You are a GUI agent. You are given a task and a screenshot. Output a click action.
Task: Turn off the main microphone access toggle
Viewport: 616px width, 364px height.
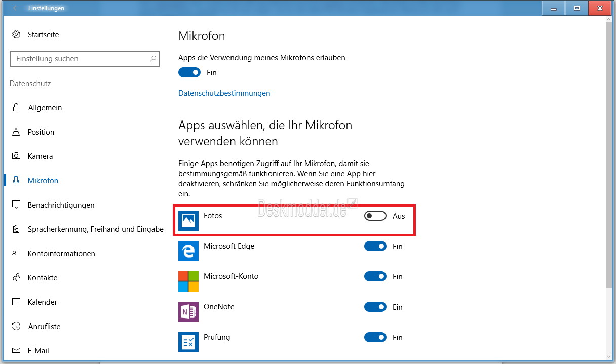[x=189, y=72]
